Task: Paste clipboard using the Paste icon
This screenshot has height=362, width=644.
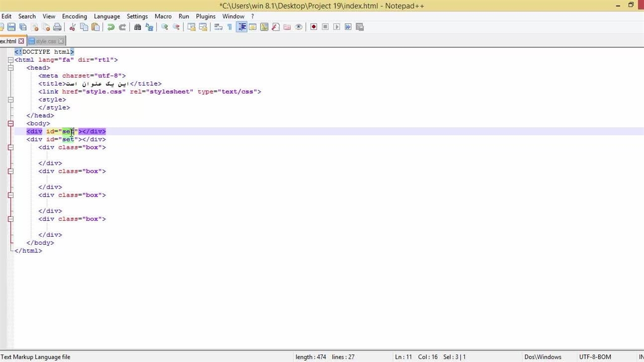Action: (x=96, y=27)
